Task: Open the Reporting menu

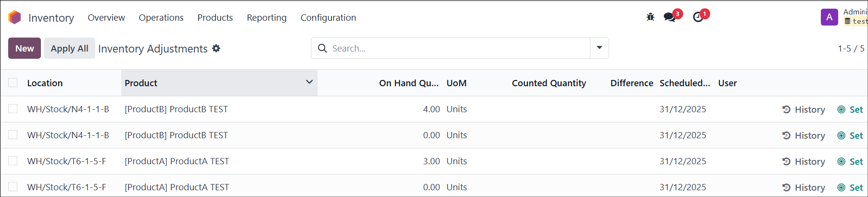Action: (x=267, y=17)
